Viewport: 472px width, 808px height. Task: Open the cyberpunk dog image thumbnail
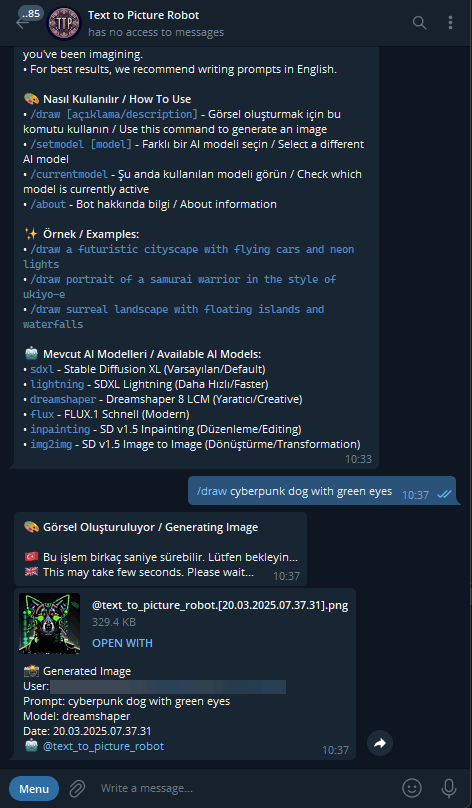(x=49, y=624)
